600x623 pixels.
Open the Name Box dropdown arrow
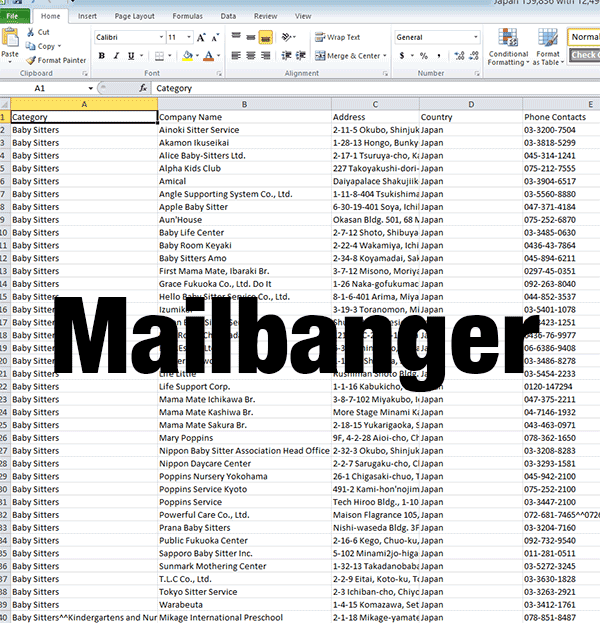91,88
